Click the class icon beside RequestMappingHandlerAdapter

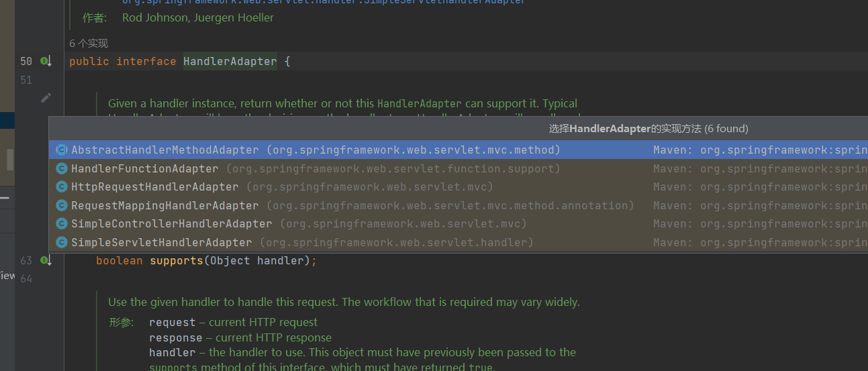pyautogui.click(x=62, y=205)
